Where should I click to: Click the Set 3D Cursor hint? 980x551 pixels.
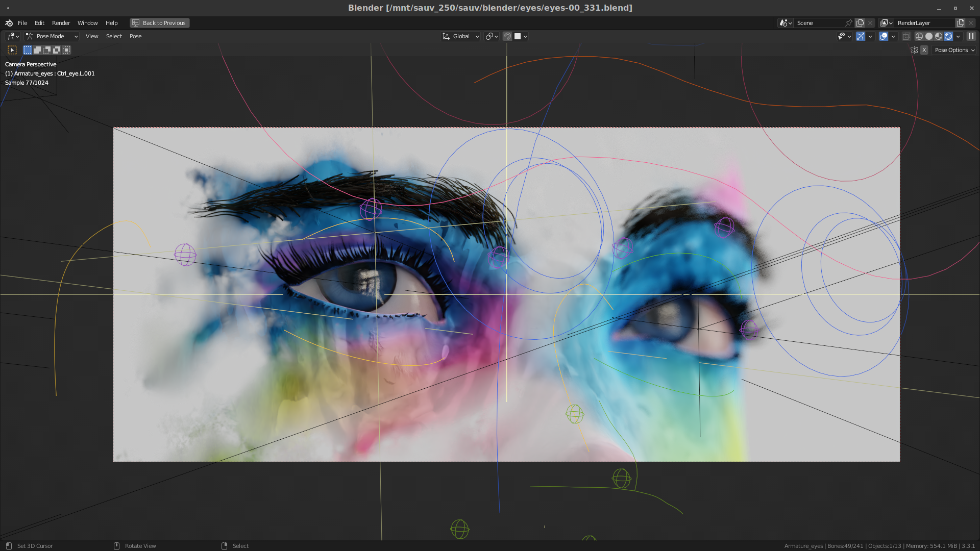(x=35, y=546)
